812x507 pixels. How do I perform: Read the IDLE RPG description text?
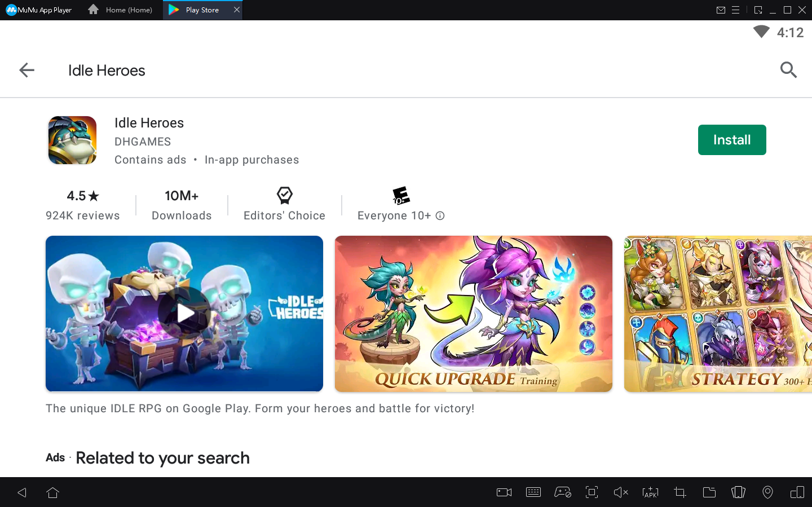click(x=260, y=408)
